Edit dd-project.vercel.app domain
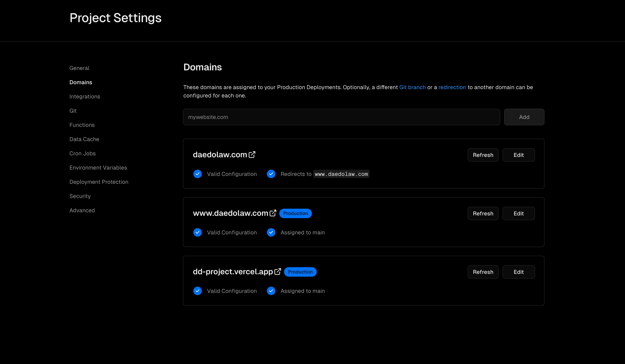Screen dimensions: 625x364 coord(519,272)
